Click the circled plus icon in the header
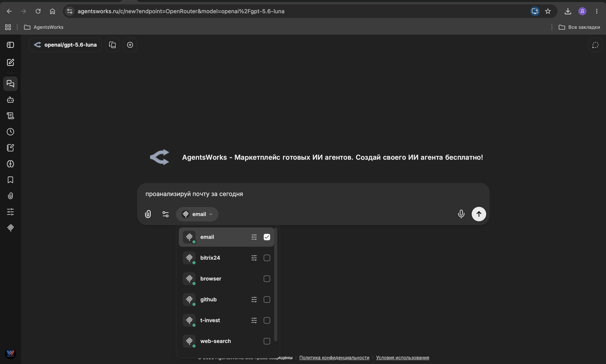The width and height of the screenshot is (606, 364). point(130,45)
